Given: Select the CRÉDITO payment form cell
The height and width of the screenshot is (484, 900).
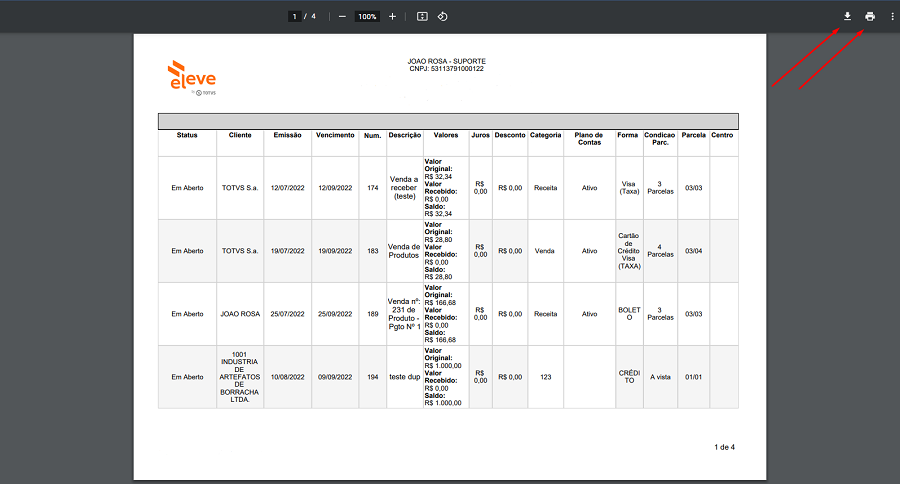Looking at the screenshot, I should click(629, 377).
